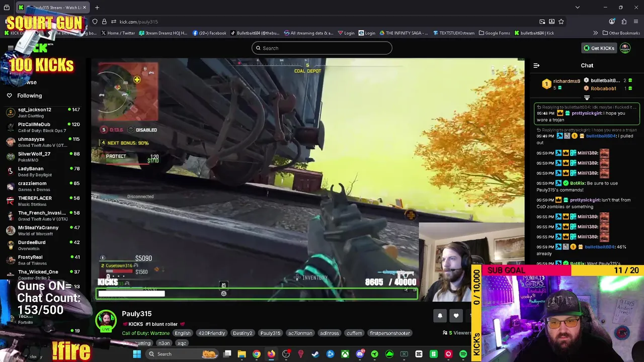This screenshot has width=644, height=362.
Task: Show more bookmarks with the chevron
Action: tap(595, 33)
